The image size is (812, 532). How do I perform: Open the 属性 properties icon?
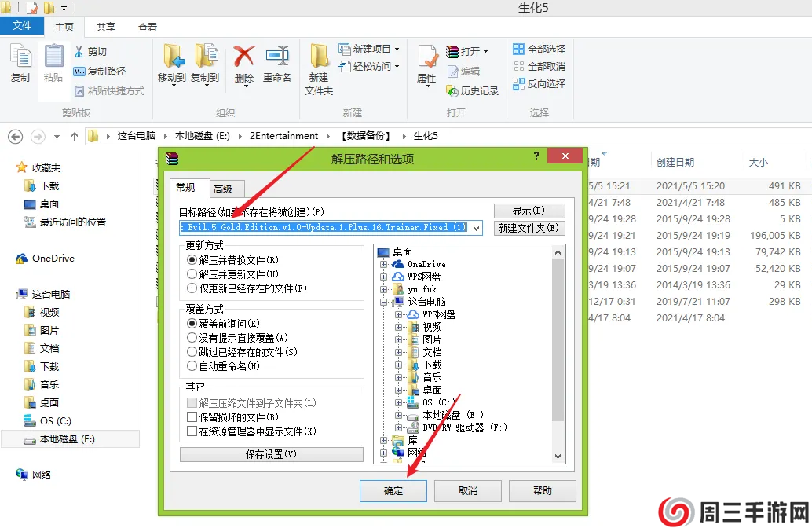click(426, 61)
